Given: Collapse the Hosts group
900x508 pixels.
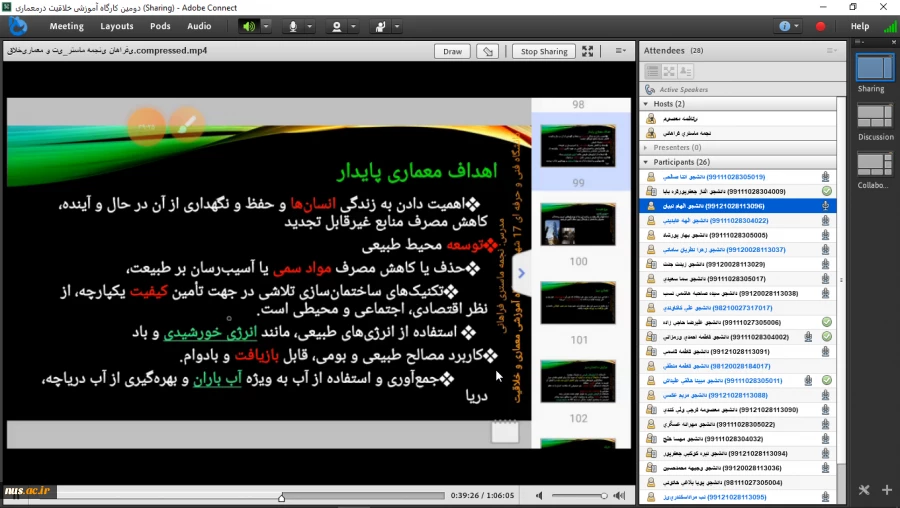Looking at the screenshot, I should [648, 104].
